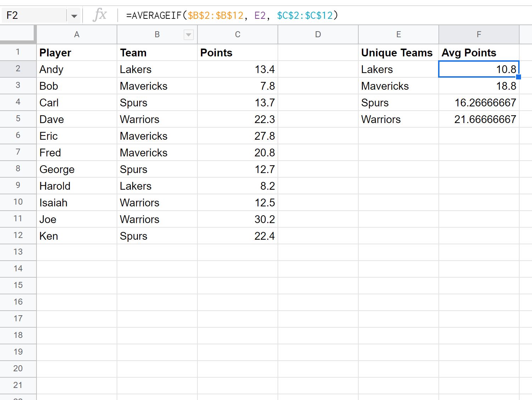Click the points value 22.3
This screenshot has height=400, width=532.
point(238,119)
